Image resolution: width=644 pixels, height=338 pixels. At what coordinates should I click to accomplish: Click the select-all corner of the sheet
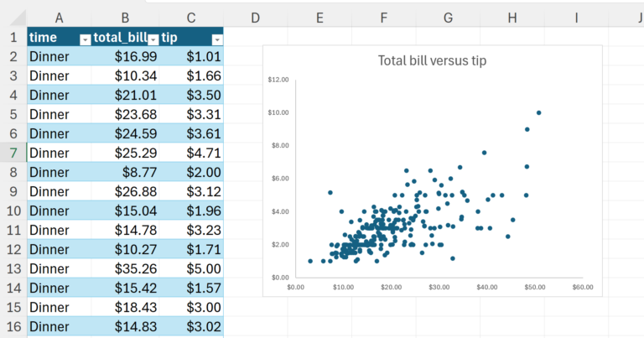tap(13, 17)
